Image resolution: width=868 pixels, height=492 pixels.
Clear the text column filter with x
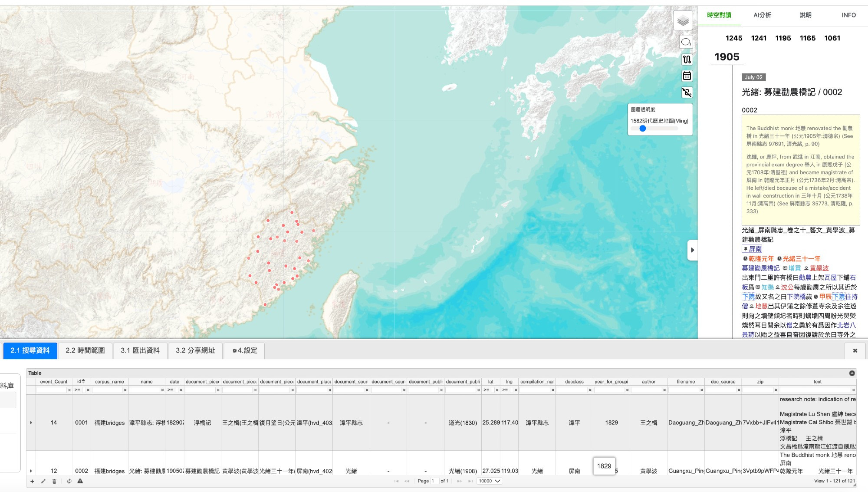[854, 390]
